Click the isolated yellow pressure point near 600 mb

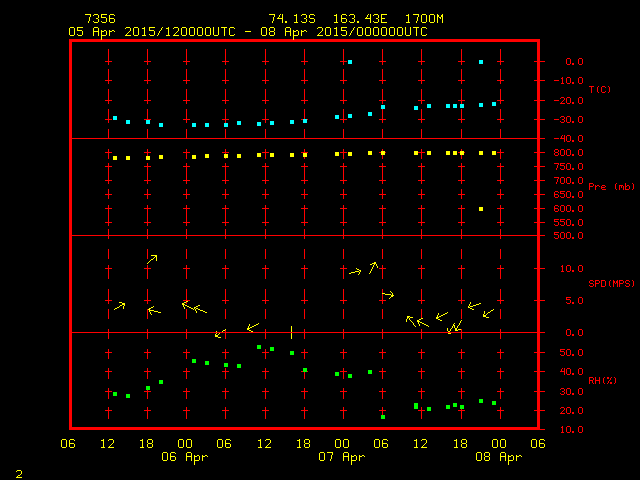481,209
